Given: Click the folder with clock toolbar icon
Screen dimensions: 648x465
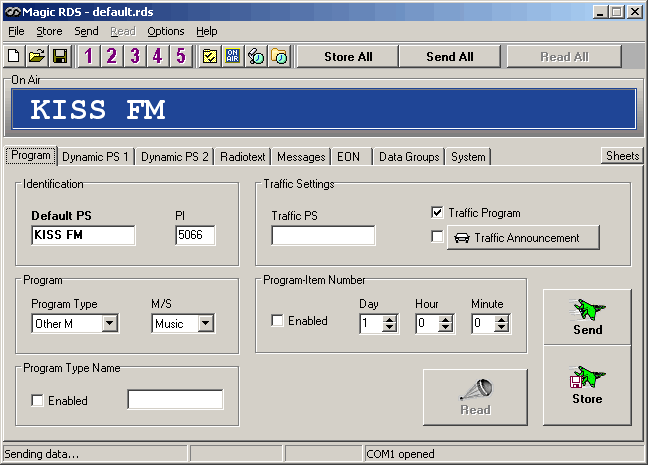Looking at the screenshot, I should tap(279, 56).
